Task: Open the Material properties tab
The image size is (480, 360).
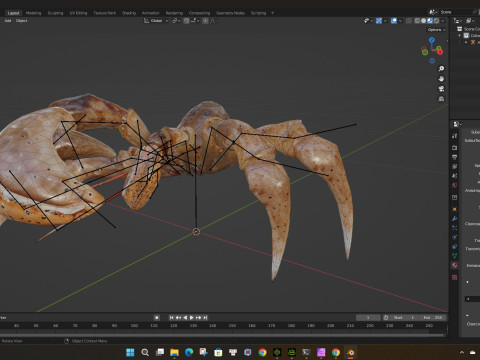Action: click(455, 265)
